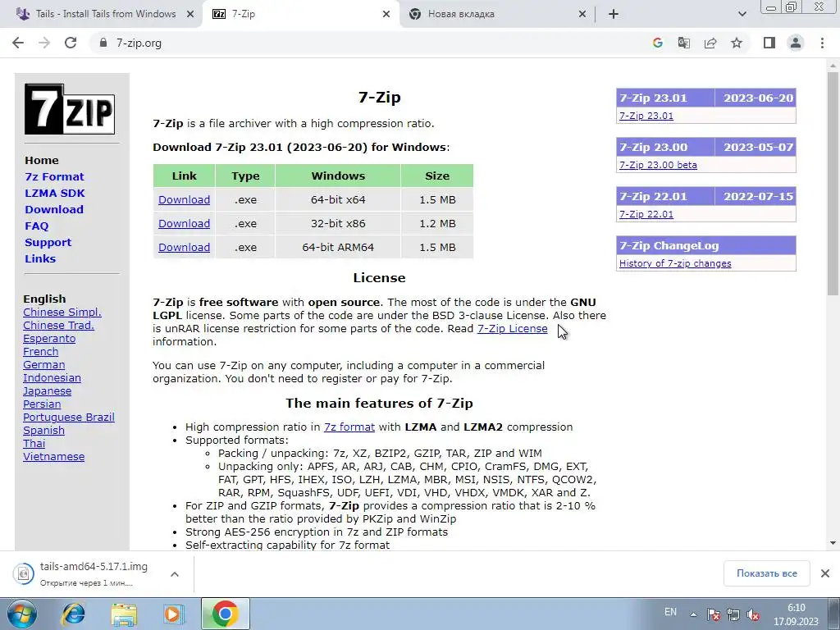Open Home in site menu
This screenshot has height=630, width=840.
[42, 160]
